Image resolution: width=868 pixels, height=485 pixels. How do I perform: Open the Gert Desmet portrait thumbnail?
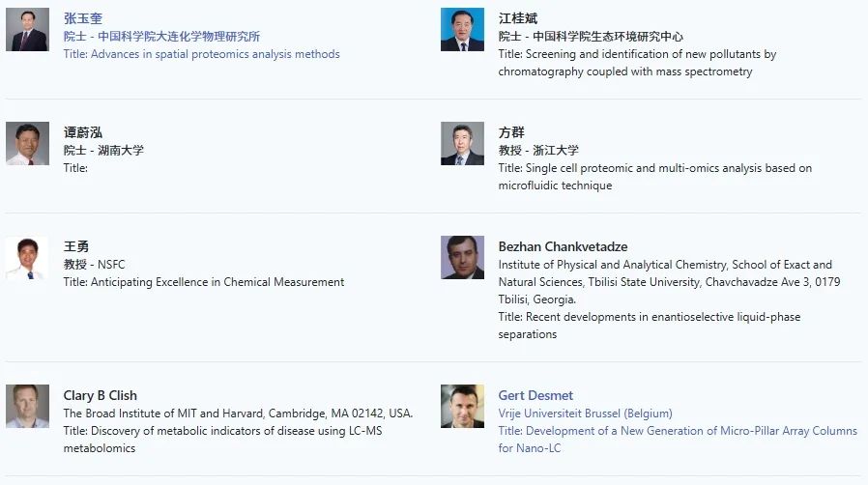pos(462,407)
